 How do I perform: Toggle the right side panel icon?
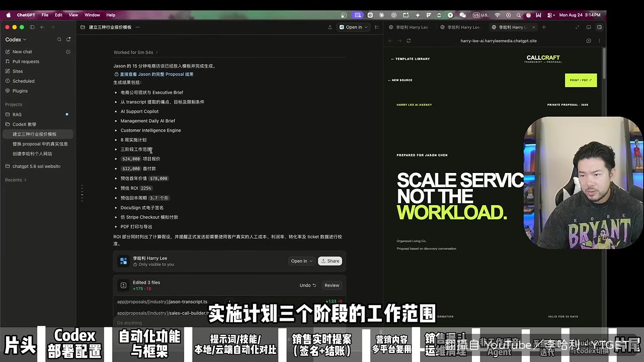coord(599,27)
